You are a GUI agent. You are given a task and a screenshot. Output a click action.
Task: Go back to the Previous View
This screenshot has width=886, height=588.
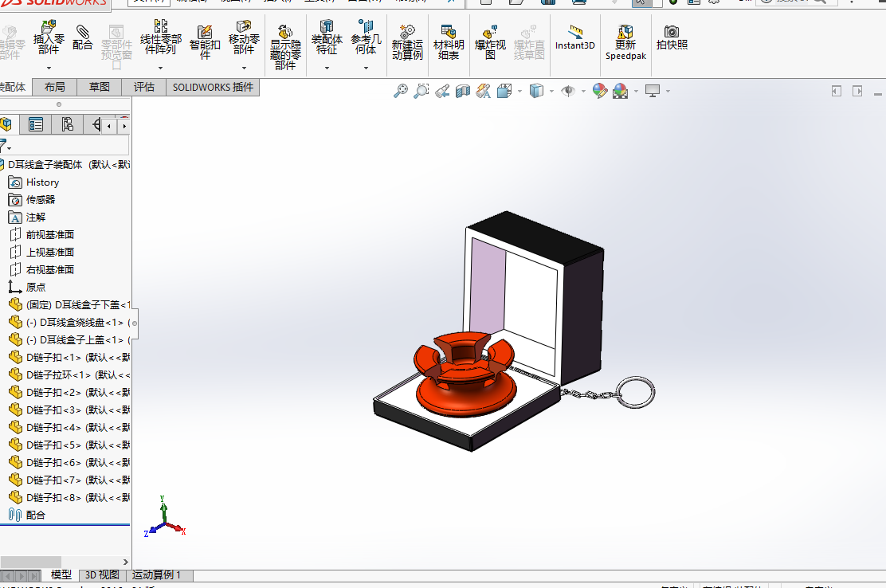tap(442, 90)
